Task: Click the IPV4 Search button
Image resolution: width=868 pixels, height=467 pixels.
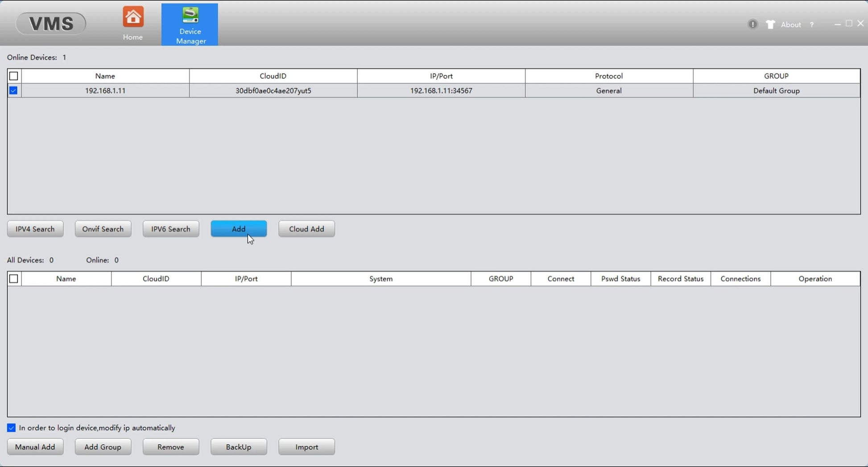Action: [x=35, y=229]
